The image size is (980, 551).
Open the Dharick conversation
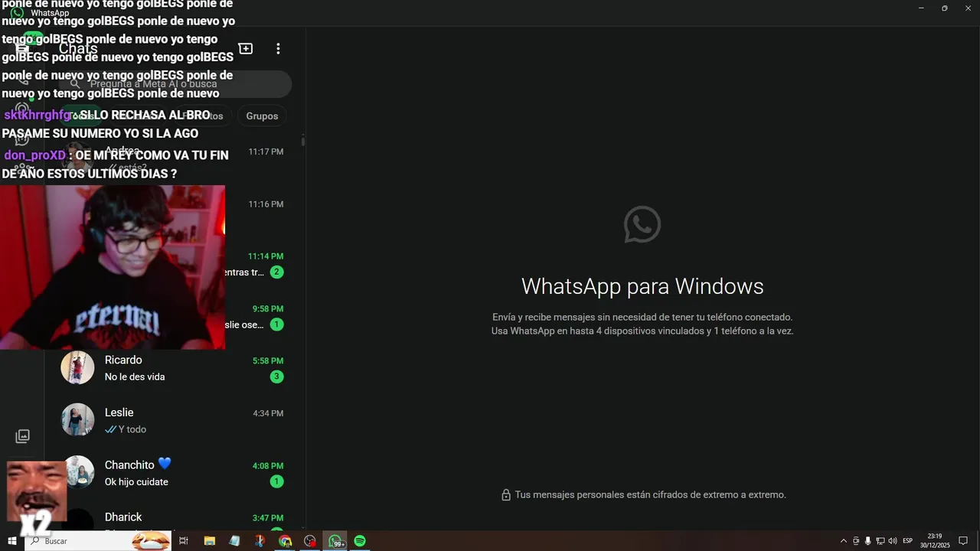coord(175,517)
